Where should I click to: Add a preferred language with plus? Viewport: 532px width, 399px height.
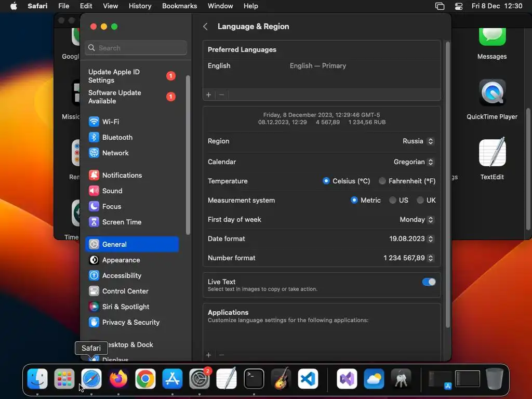[209, 95]
